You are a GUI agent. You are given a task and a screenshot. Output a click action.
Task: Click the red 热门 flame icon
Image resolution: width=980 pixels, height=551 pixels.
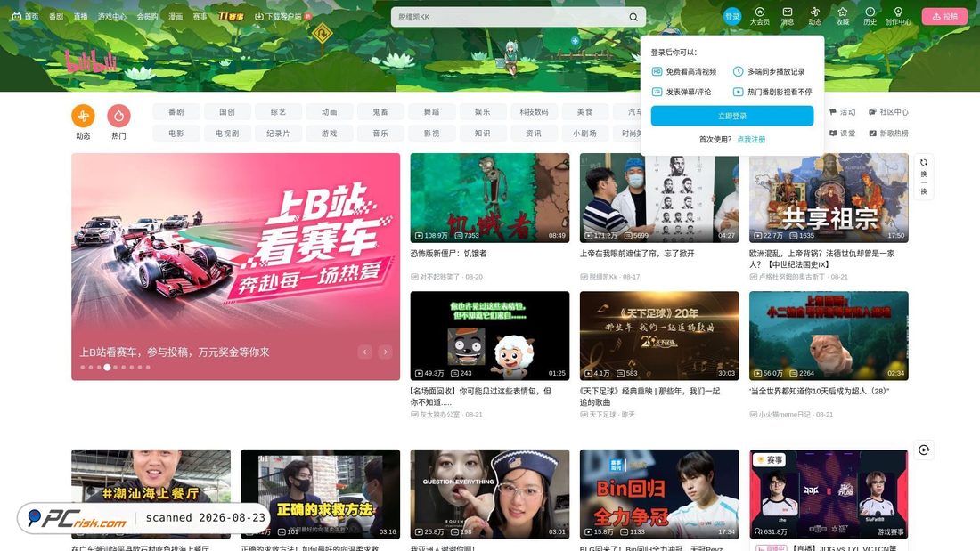coord(118,116)
